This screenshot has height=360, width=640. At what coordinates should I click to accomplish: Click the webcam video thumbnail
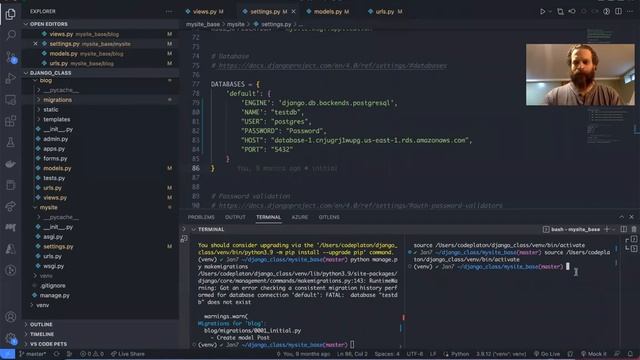580,75
